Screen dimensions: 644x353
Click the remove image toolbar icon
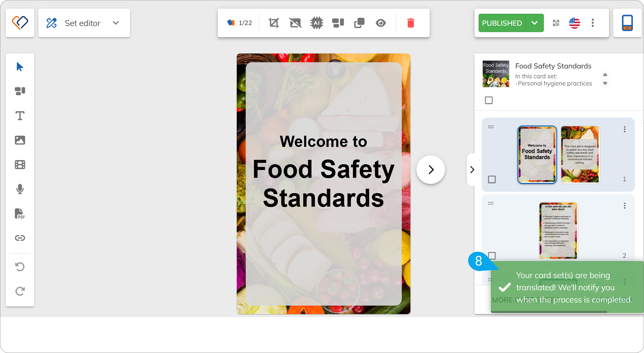click(x=295, y=23)
